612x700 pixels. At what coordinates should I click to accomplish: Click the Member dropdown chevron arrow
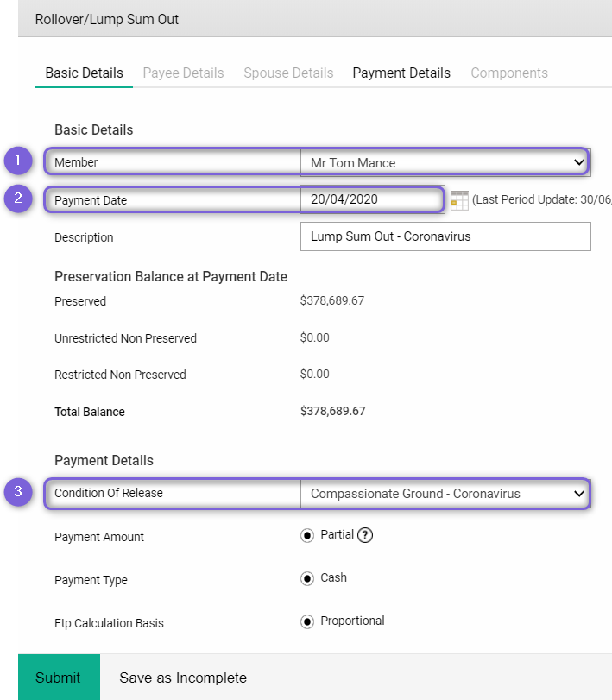coord(580,162)
